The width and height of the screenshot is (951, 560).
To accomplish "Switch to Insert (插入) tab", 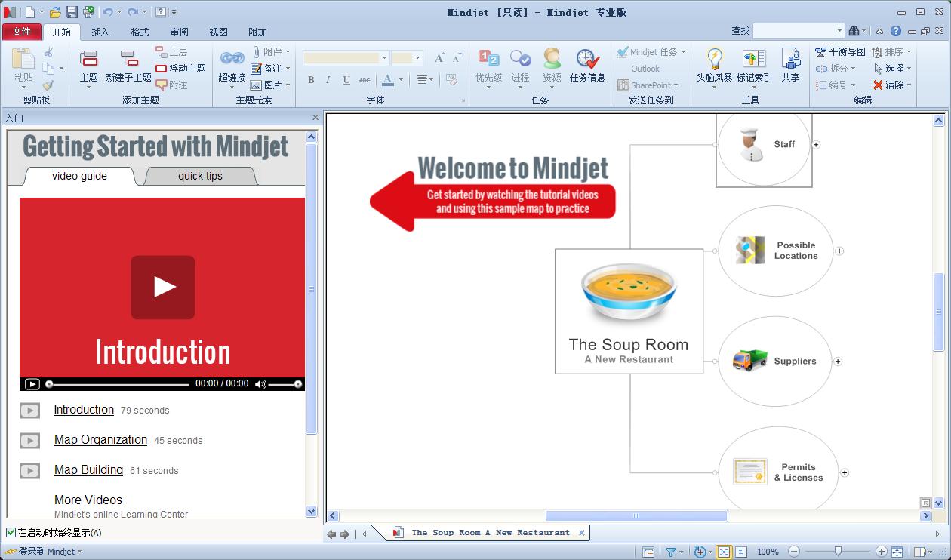I will [100, 32].
